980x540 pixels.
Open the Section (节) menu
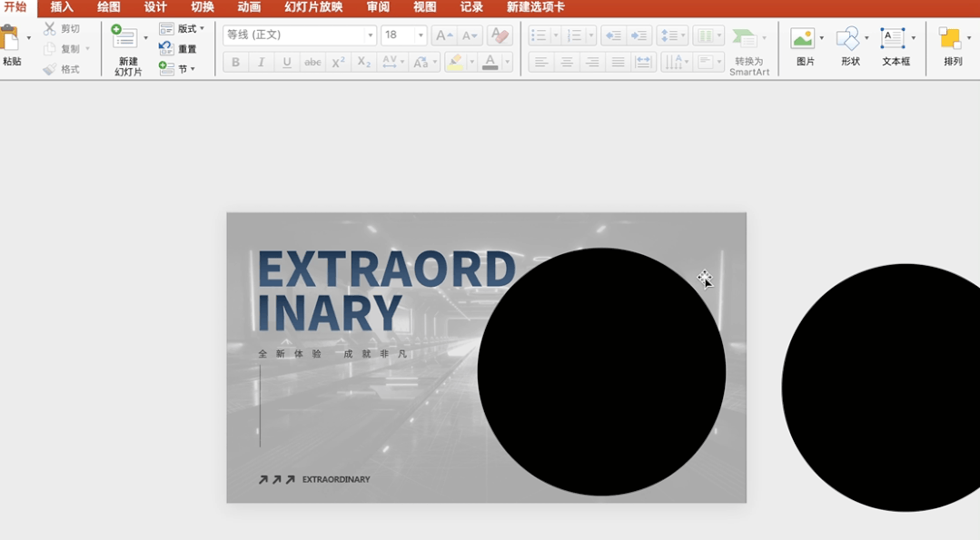click(x=177, y=69)
